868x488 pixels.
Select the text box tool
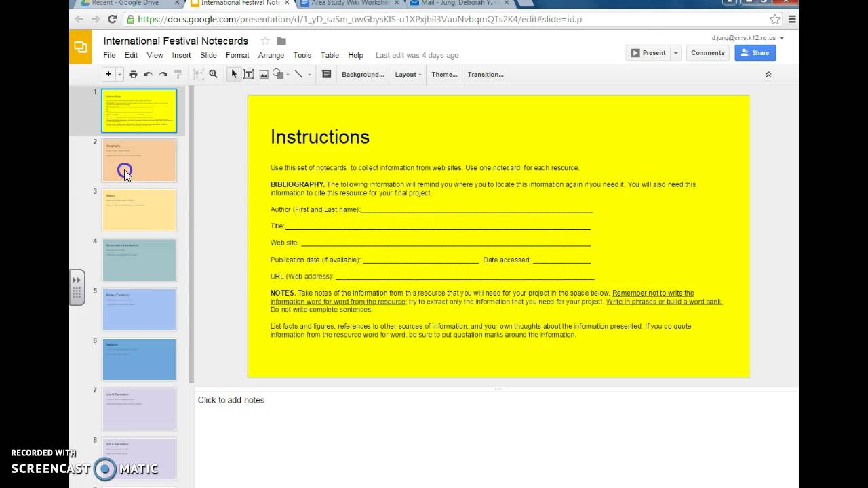tap(249, 75)
